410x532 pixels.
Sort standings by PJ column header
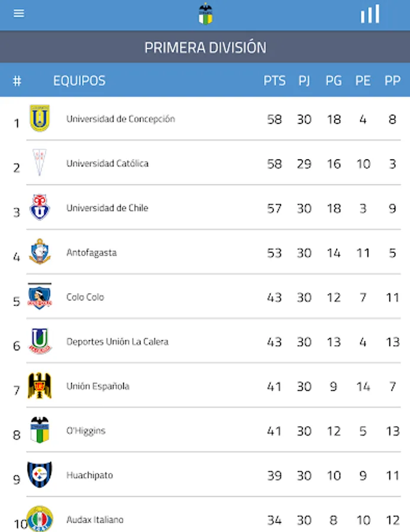click(x=305, y=80)
